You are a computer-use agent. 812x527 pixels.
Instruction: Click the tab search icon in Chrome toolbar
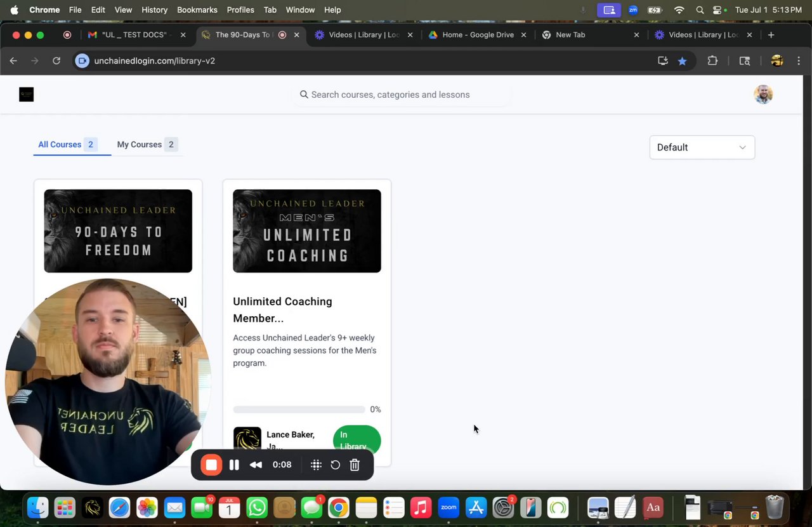745,61
